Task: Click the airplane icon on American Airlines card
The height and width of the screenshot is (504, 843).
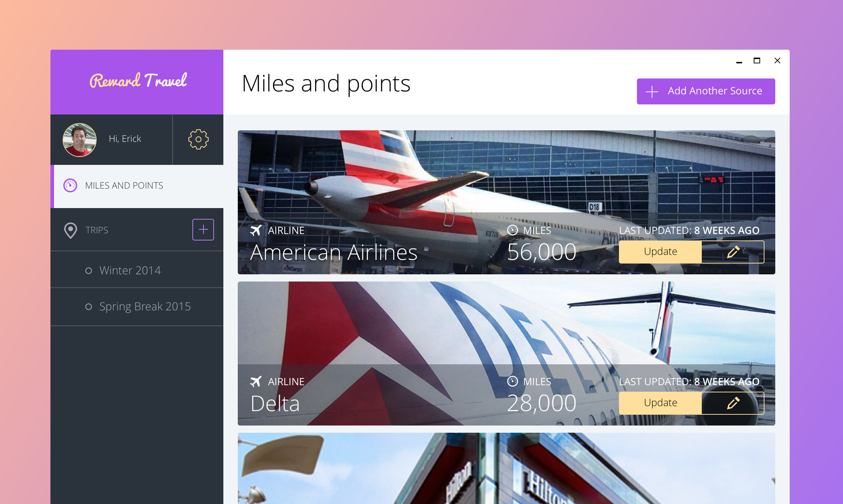Action: point(256,230)
